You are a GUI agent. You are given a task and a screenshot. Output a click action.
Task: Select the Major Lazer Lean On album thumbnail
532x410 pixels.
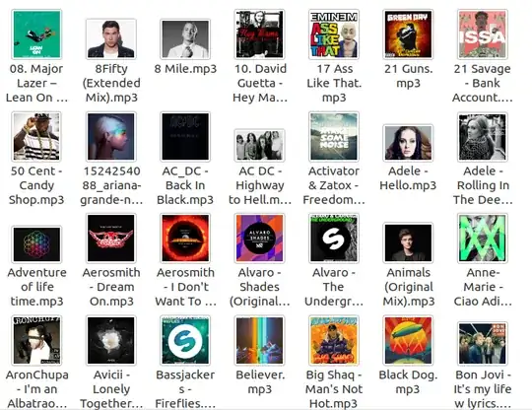[x=36, y=34]
